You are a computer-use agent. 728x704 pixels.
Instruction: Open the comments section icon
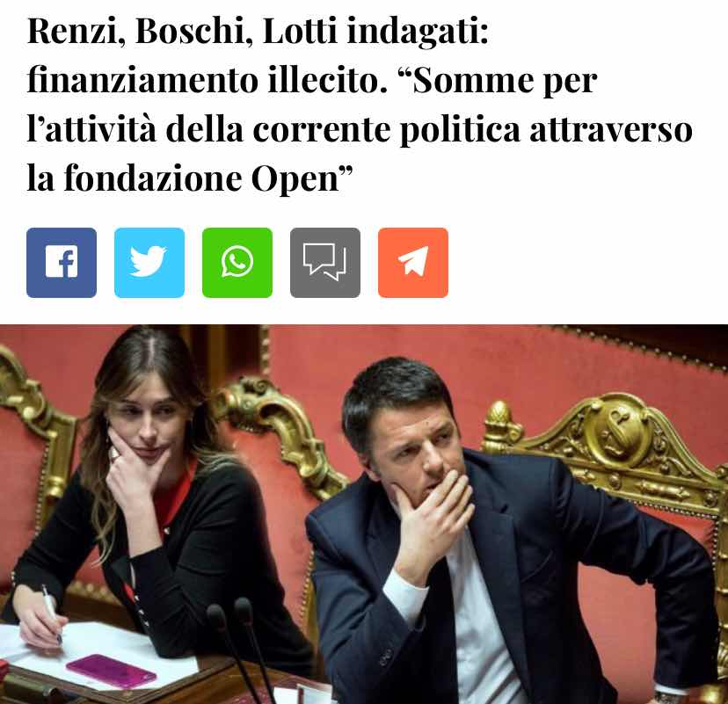pos(325,263)
